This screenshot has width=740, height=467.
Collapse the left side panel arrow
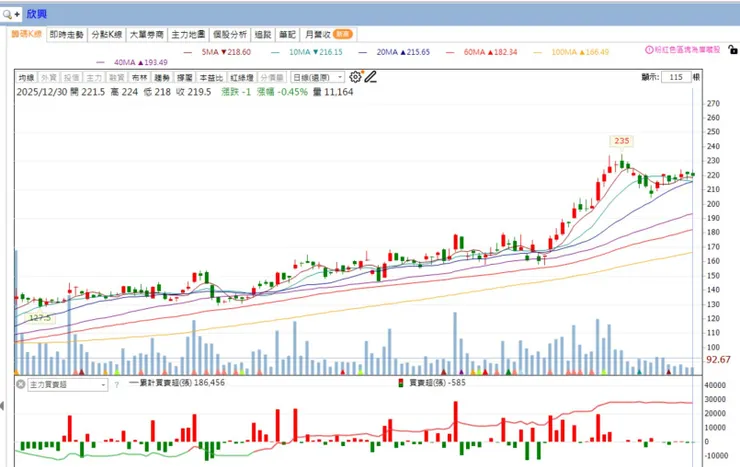(2, 406)
